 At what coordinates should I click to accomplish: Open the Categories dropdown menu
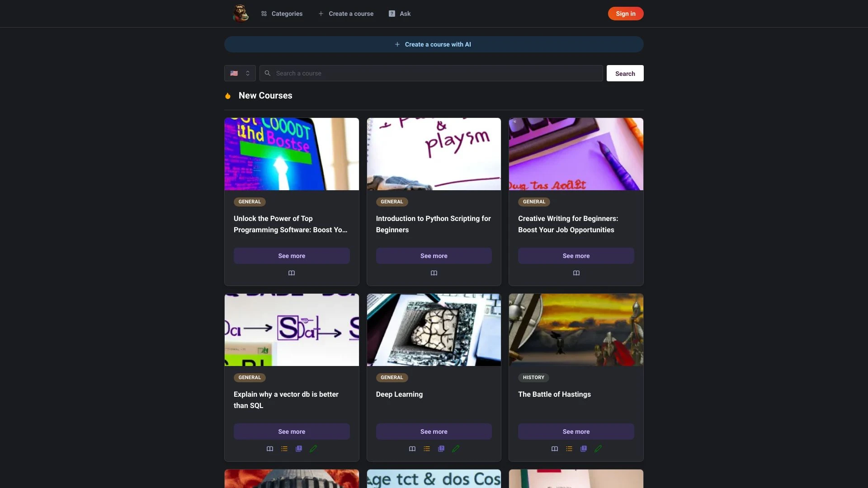point(281,13)
